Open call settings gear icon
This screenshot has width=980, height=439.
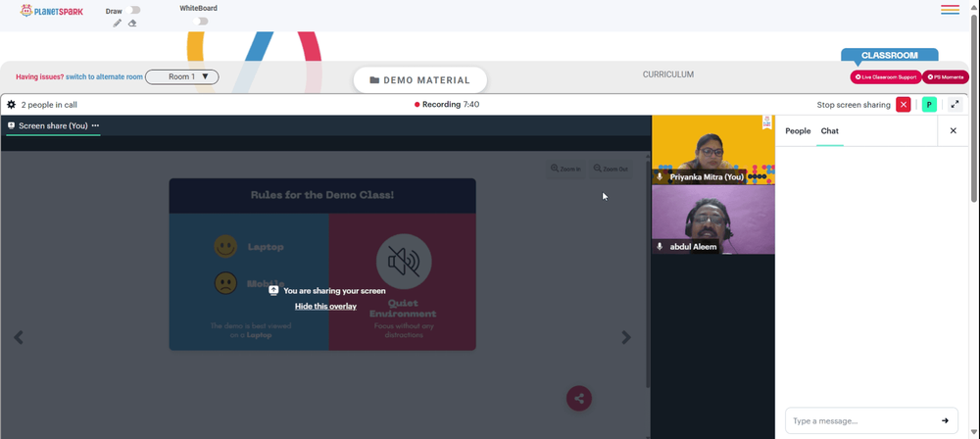[11, 105]
